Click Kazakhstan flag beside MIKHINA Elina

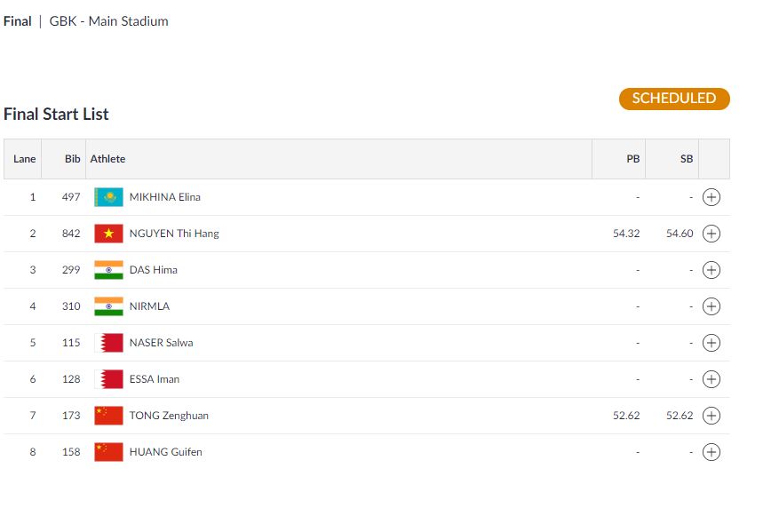108,197
